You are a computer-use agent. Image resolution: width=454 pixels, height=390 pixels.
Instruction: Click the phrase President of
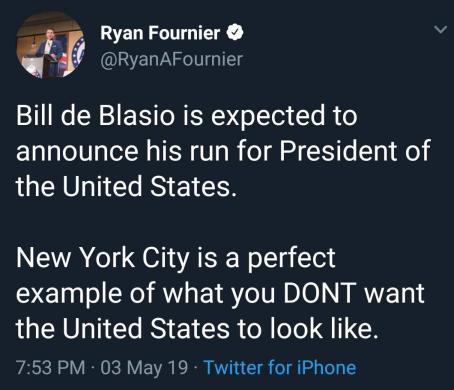point(355,151)
